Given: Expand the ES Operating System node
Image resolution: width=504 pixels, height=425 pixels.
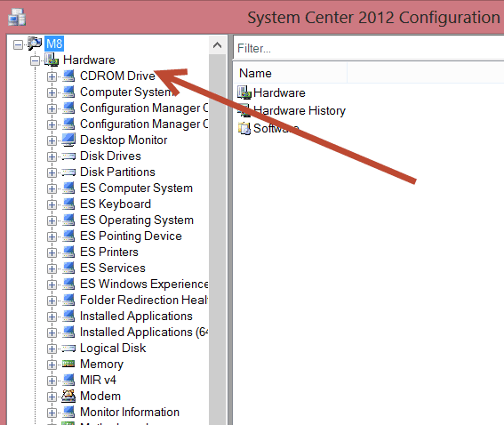Looking at the screenshot, I should (x=52, y=221).
